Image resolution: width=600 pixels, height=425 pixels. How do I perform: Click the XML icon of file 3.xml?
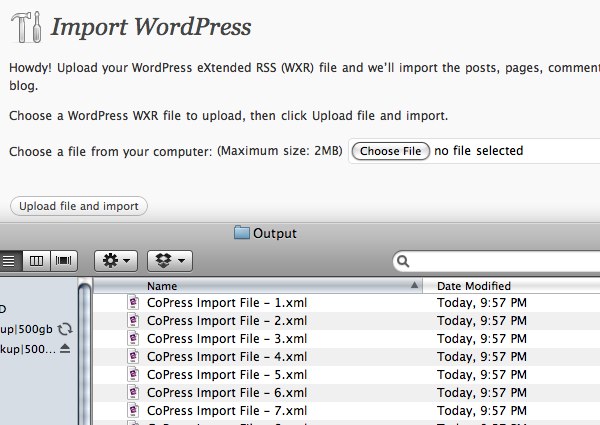pyautogui.click(x=133, y=338)
